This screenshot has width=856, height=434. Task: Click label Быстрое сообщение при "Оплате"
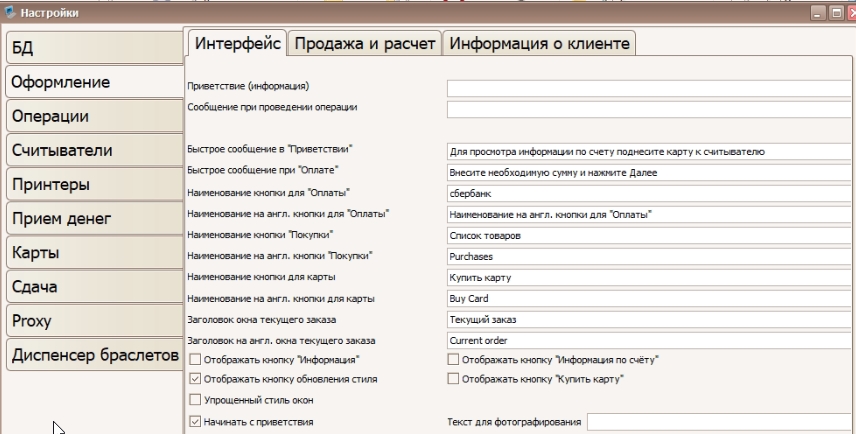pos(263,170)
